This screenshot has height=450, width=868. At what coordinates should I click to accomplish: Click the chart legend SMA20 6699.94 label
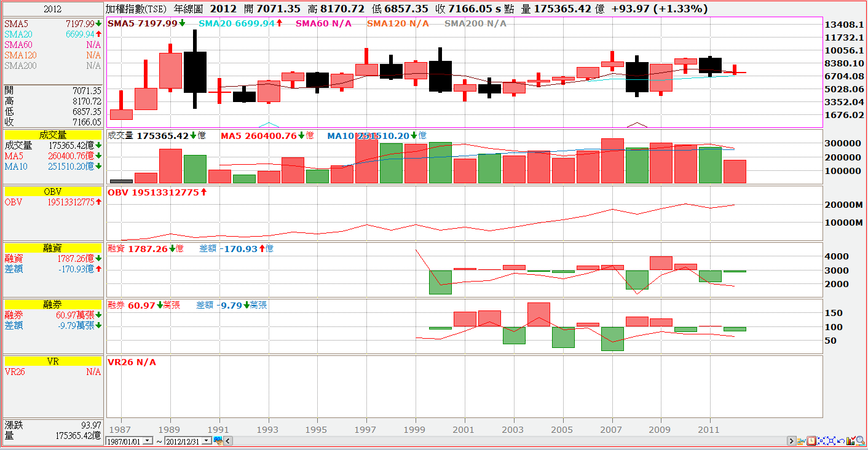coord(241,23)
